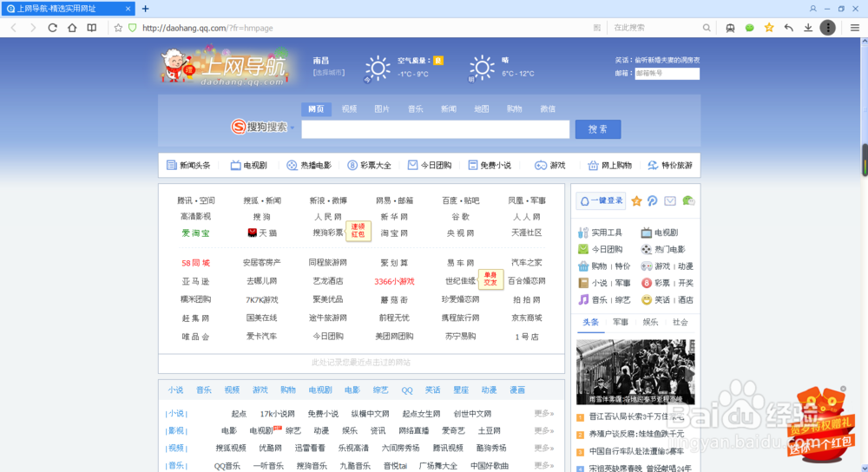Click the 搜索 button
The width and height of the screenshot is (868, 472).
[x=598, y=129]
